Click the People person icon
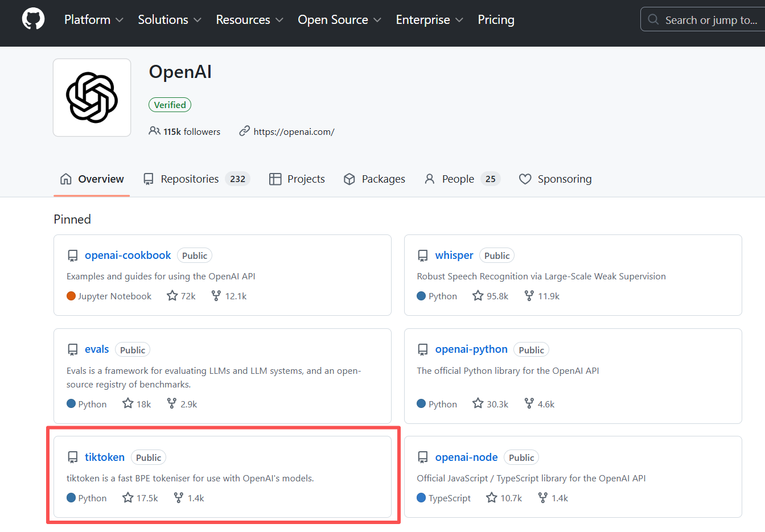Viewport: 765px width, 532px height. [x=430, y=179]
